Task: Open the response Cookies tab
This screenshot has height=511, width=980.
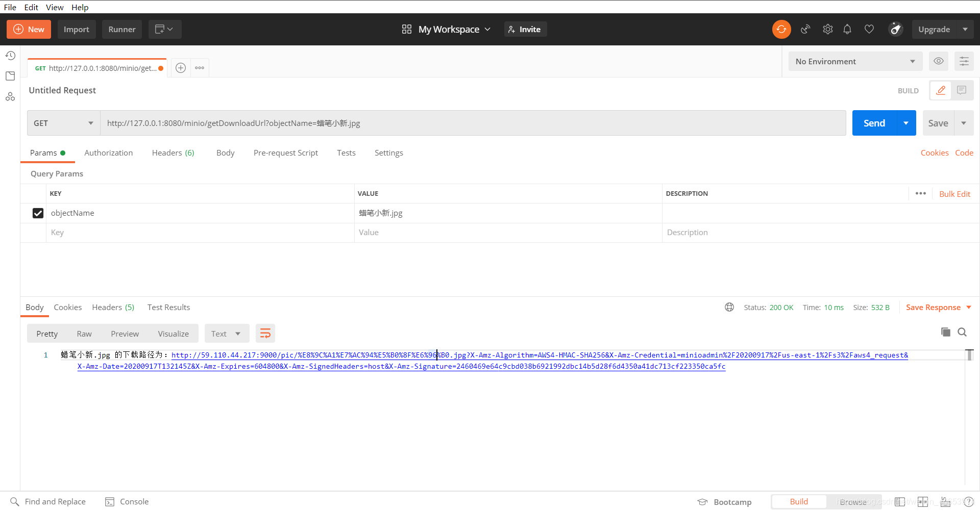Action: point(68,308)
